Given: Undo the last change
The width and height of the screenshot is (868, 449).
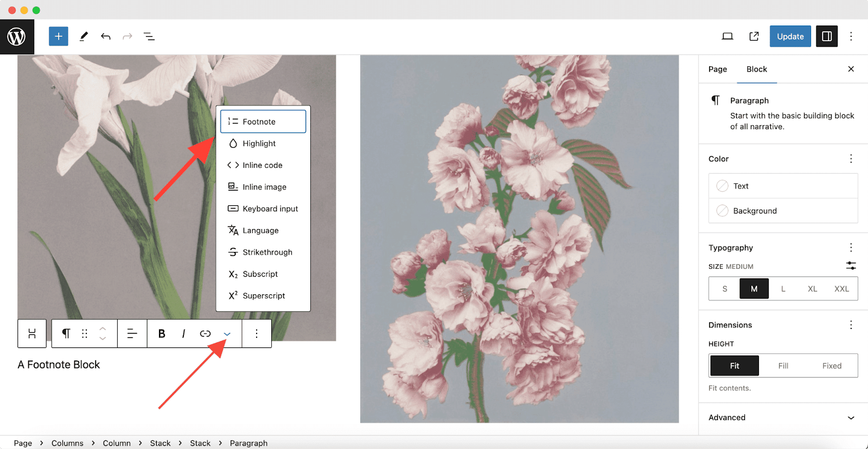Looking at the screenshot, I should (x=106, y=36).
